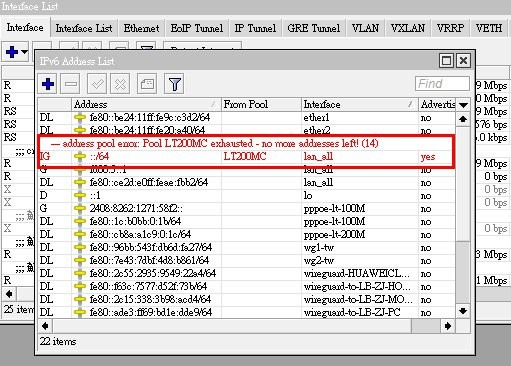The image size is (511, 366).
Task: Add a new IPv6 address entry
Action: [x=48, y=84]
